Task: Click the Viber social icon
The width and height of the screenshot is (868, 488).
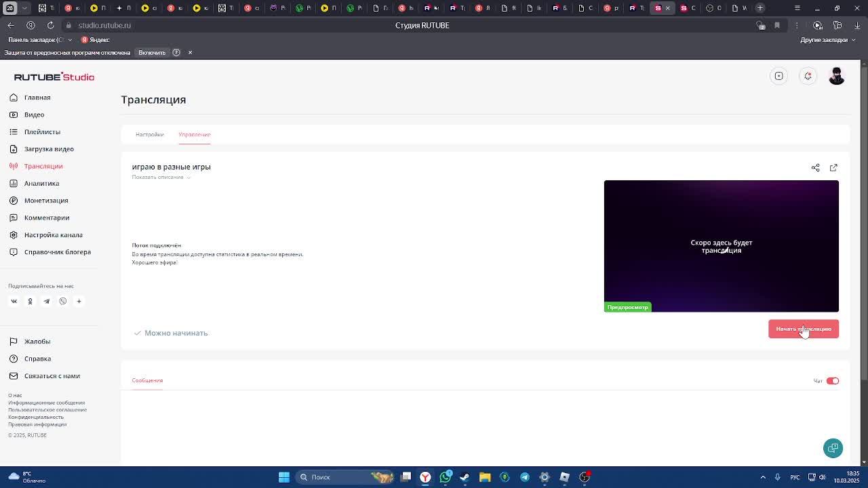Action: 62,301
